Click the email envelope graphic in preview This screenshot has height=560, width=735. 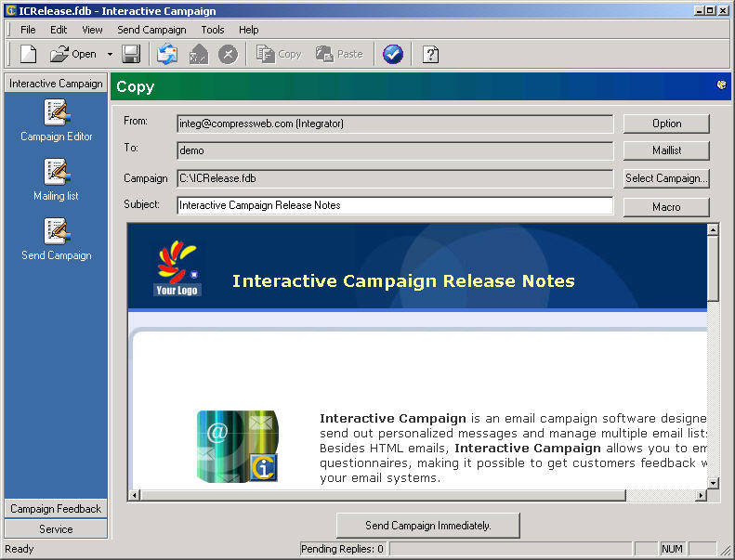pyautogui.click(x=238, y=446)
